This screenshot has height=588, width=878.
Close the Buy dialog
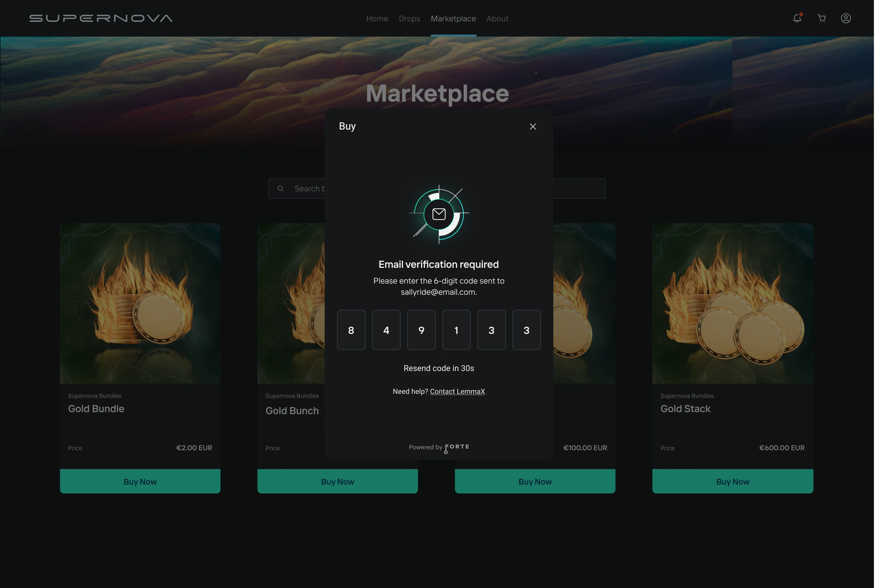(533, 127)
